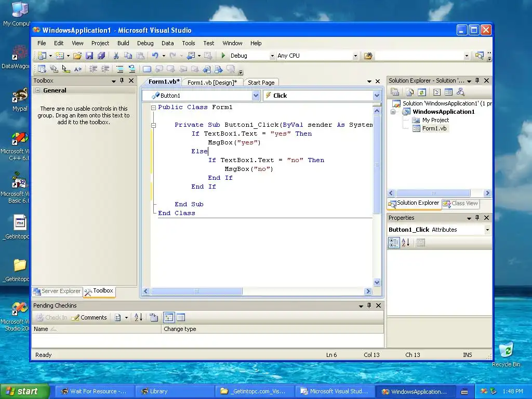Refresh the Solution Explorer tree
Image resolution: width=532 pixels, height=399 pixels.
point(422,92)
